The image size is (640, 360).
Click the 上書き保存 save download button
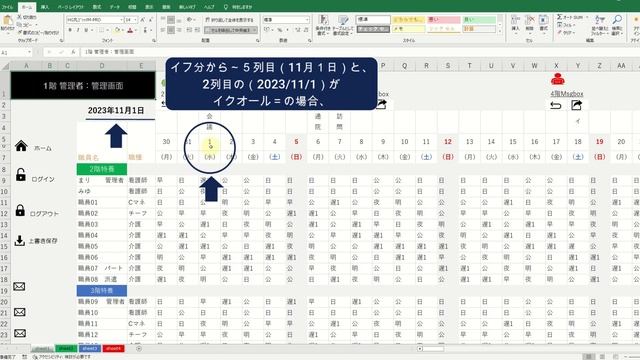pos(19,241)
